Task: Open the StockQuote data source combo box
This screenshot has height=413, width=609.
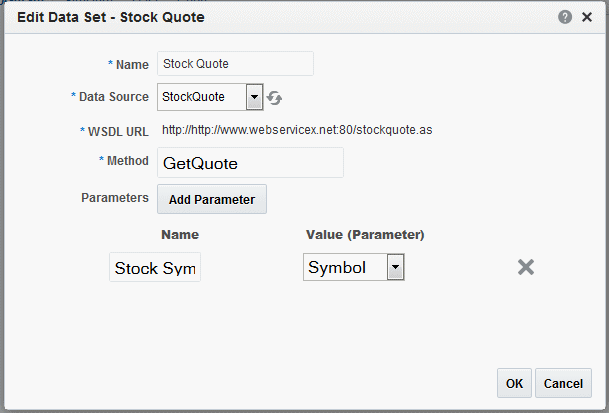Action: tap(202, 97)
